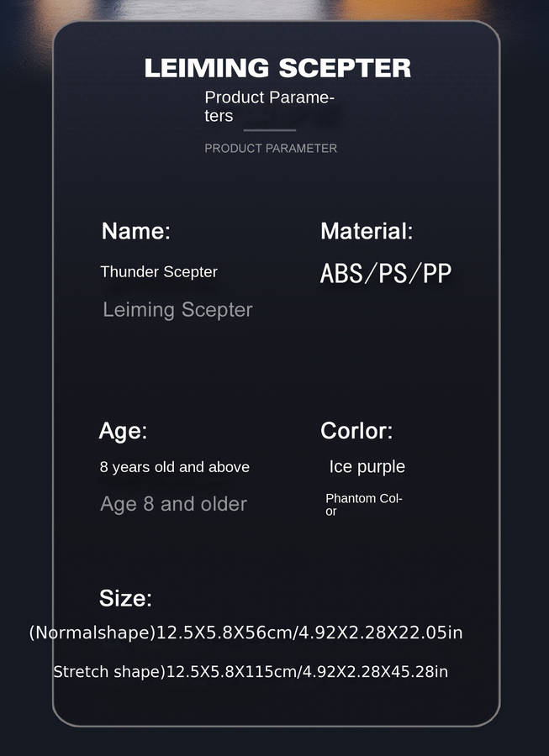Click the small PRODUCT PARAMETER caption

(x=271, y=149)
